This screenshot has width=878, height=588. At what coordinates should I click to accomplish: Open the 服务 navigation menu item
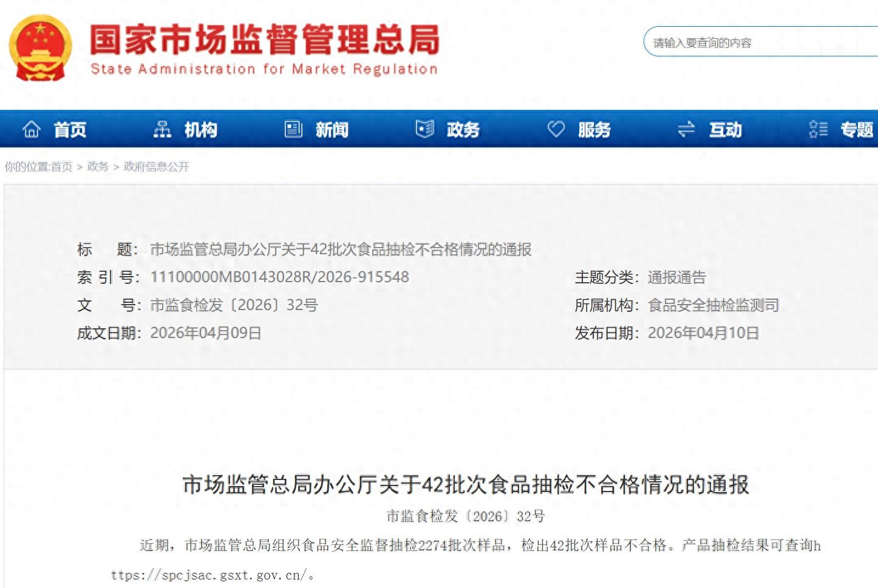coord(594,130)
